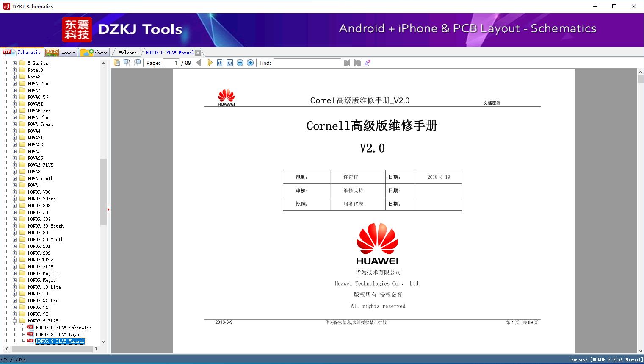Go to the previous page arrow
Viewport: 644px width, 364px height.
(x=199, y=63)
